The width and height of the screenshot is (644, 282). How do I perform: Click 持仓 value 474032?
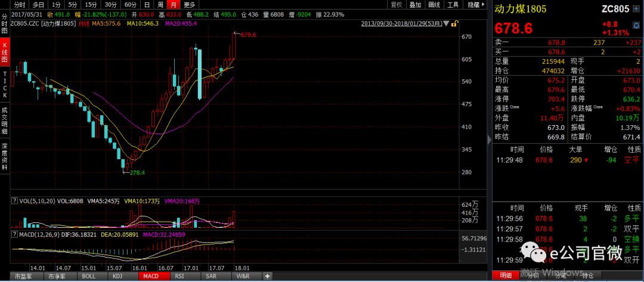[x=553, y=71]
